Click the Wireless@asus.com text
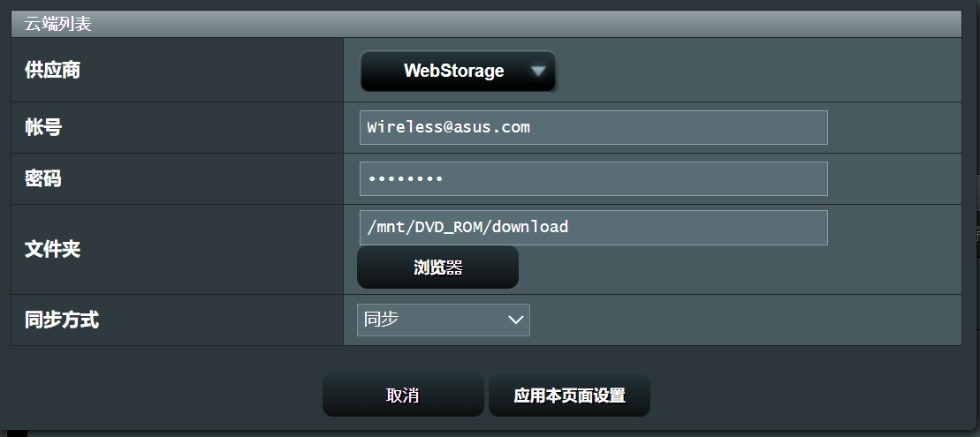 [x=449, y=127]
